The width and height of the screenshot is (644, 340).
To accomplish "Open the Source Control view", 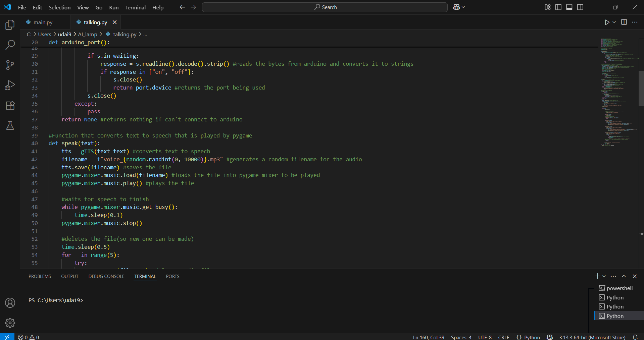I will [10, 65].
